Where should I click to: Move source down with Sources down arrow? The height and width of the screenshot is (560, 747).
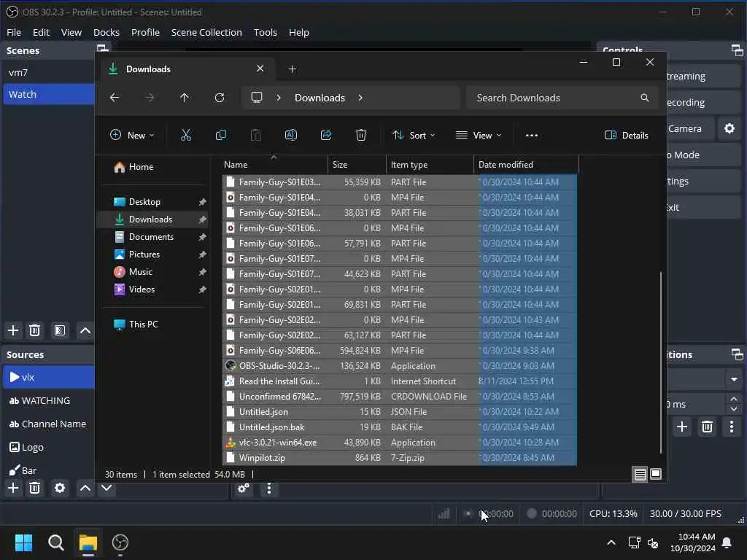coord(107,488)
